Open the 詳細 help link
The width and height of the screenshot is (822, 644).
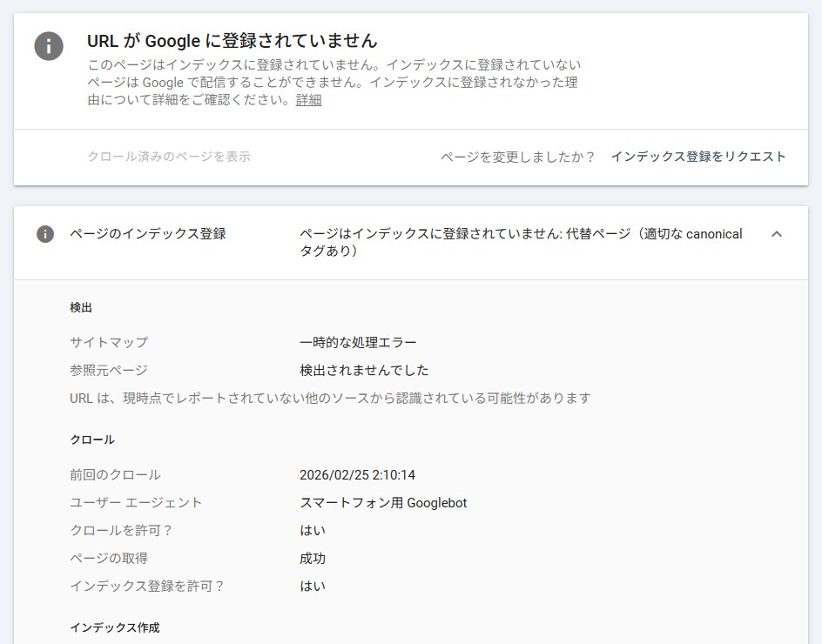point(309,100)
